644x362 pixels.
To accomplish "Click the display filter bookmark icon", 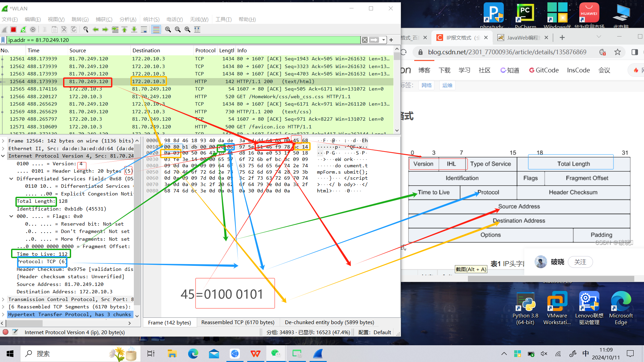I will [3, 40].
